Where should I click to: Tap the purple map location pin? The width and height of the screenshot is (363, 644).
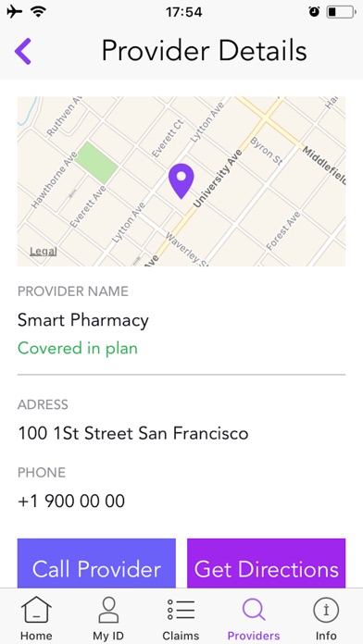pyautogui.click(x=181, y=181)
